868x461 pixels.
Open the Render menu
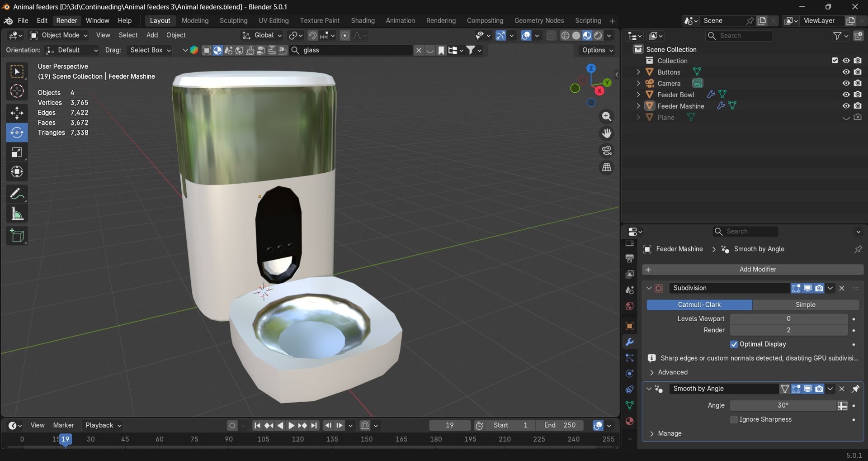click(x=66, y=21)
